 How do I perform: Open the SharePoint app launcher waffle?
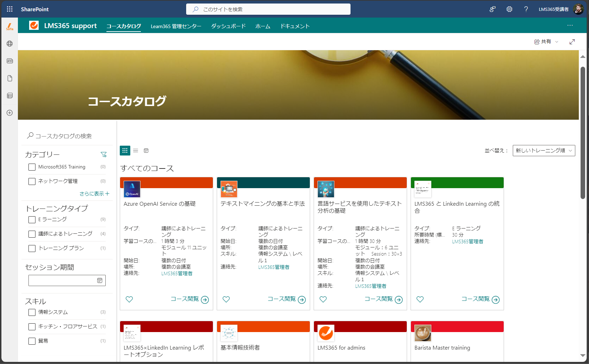pos(9,9)
